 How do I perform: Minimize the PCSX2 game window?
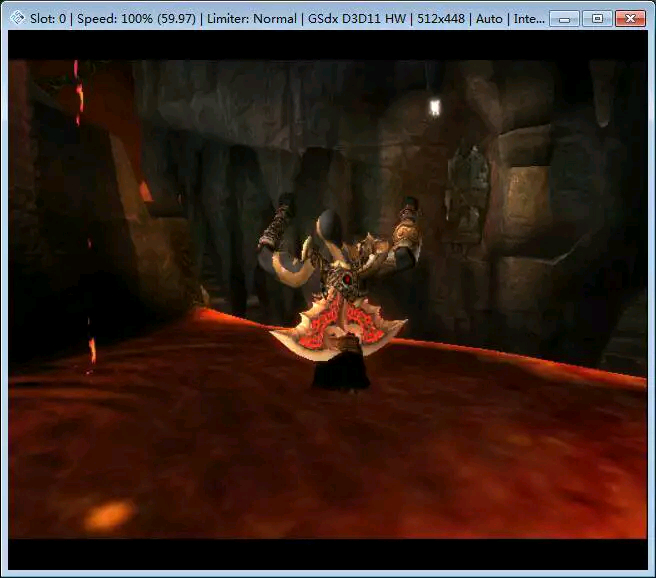(564, 18)
